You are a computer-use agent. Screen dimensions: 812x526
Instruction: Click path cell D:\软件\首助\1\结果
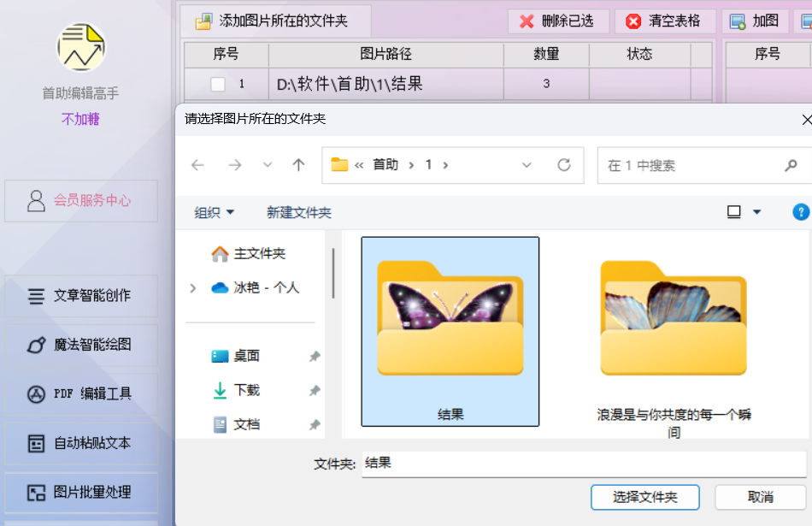click(385, 84)
